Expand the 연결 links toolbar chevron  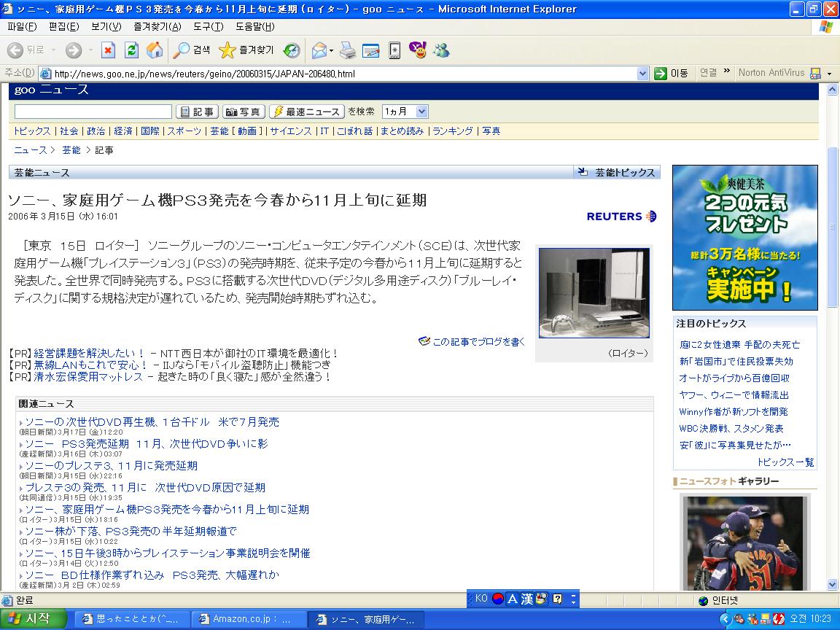tap(727, 71)
